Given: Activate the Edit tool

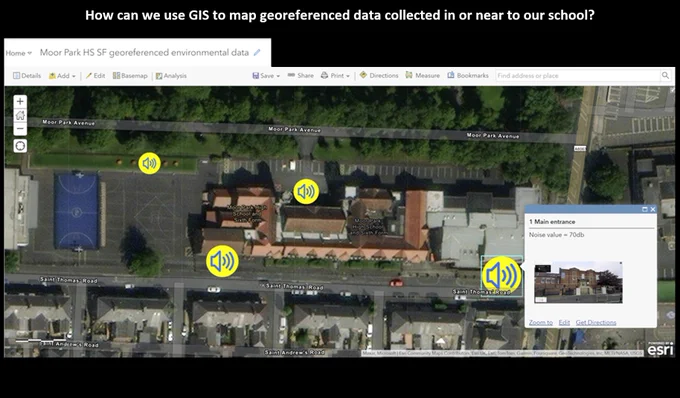Looking at the screenshot, I should (x=95, y=75).
